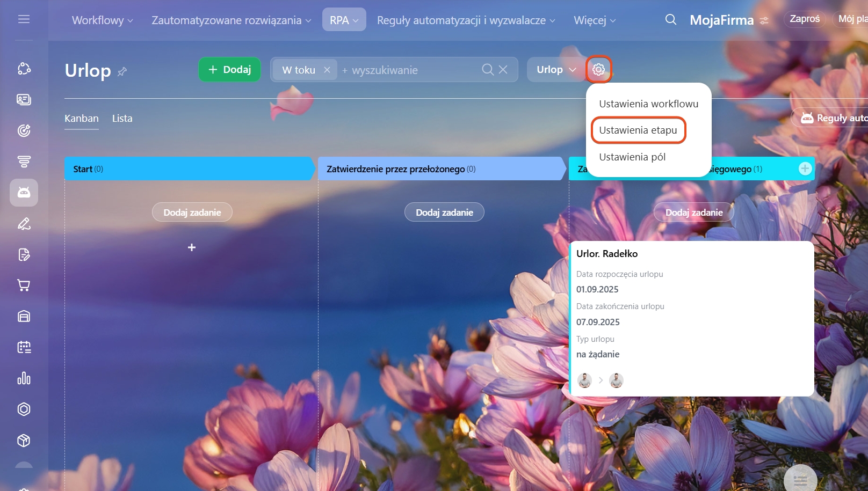The height and width of the screenshot is (491, 868).
Task: Open the shopping cart sidebar icon
Action: pos(24,285)
